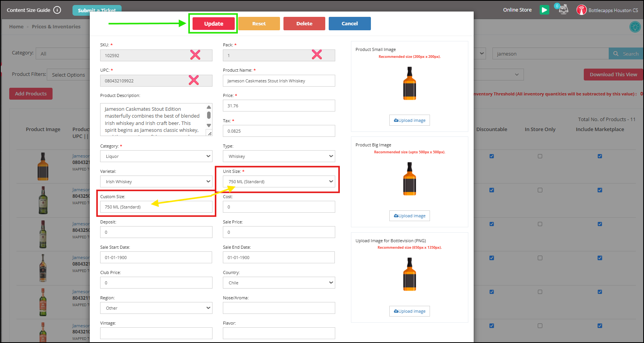The width and height of the screenshot is (644, 343).
Task: Click the Reset button
Action: pos(259,23)
